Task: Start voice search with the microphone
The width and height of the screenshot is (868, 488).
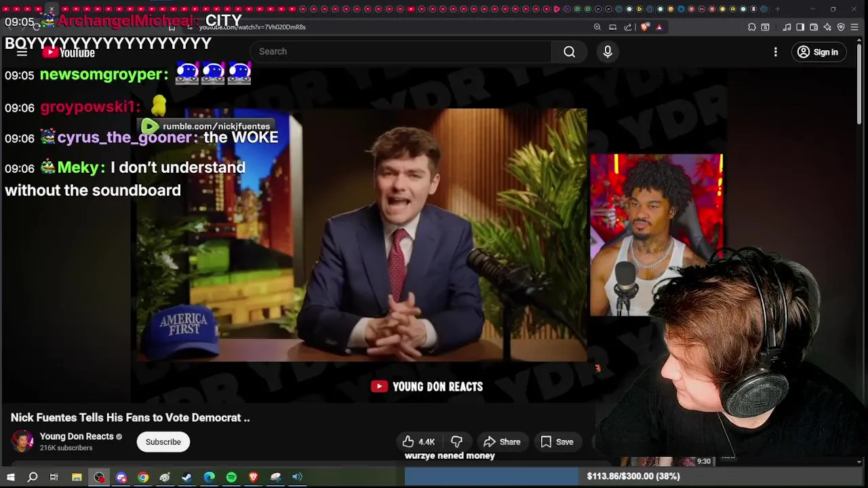Action: 608,52
